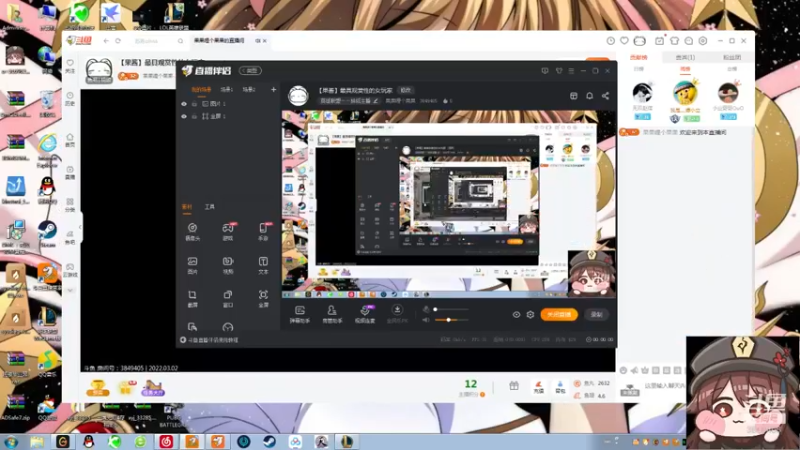Add a text source from the materials grid
This screenshot has width=800, height=450.
click(263, 265)
